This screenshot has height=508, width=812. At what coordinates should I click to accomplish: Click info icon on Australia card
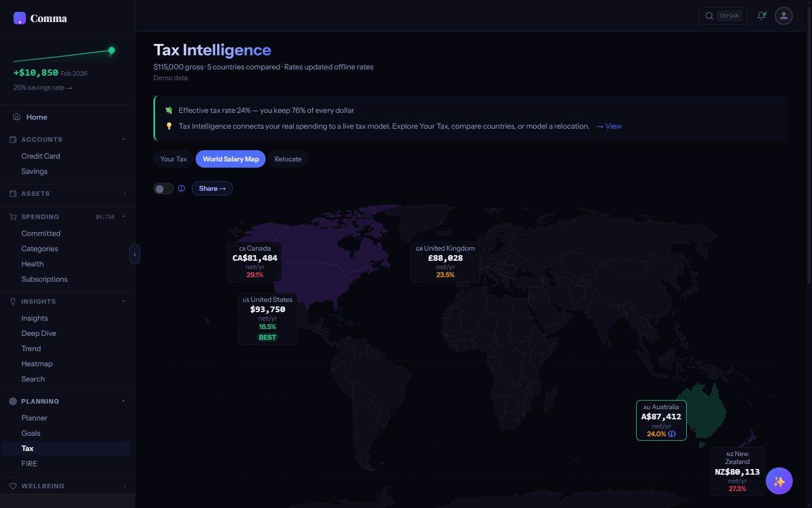pyautogui.click(x=672, y=434)
